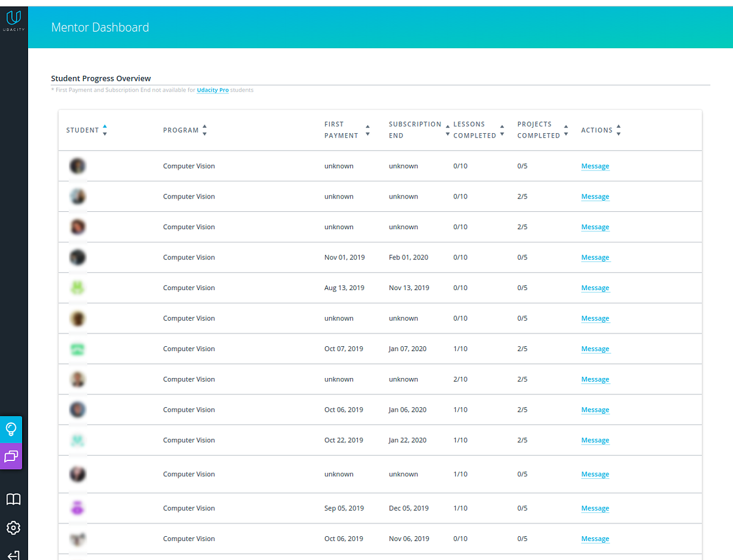This screenshot has width=733, height=560.
Task: Sort by First Payment column arrows
Action: coord(368,130)
